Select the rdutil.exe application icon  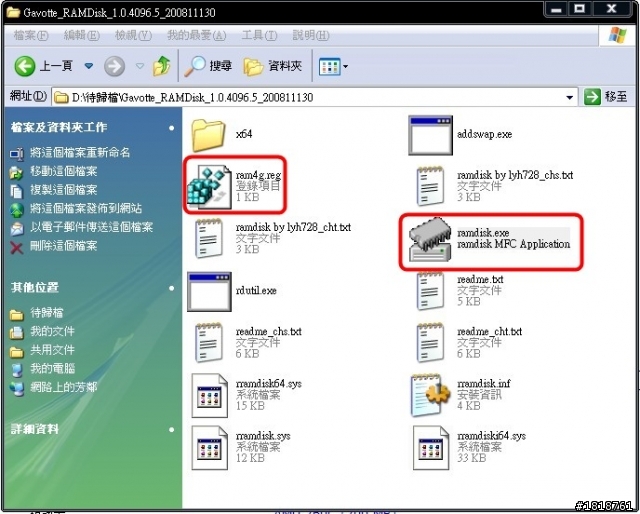[209, 291]
